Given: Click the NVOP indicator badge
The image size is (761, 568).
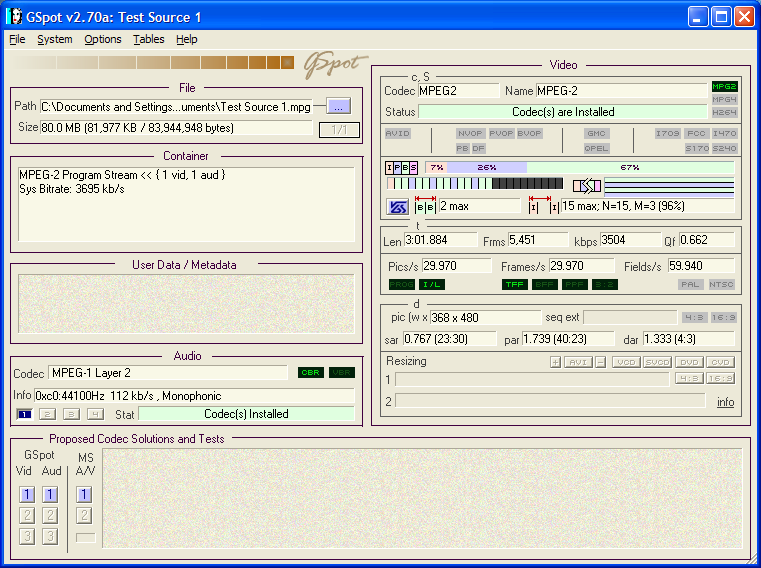Looking at the screenshot, I should (470, 134).
